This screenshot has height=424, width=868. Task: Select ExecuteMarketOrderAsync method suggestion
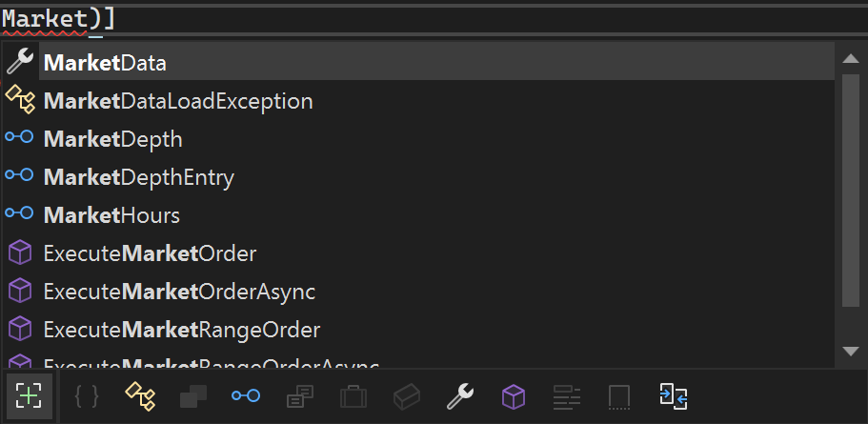coord(418,292)
